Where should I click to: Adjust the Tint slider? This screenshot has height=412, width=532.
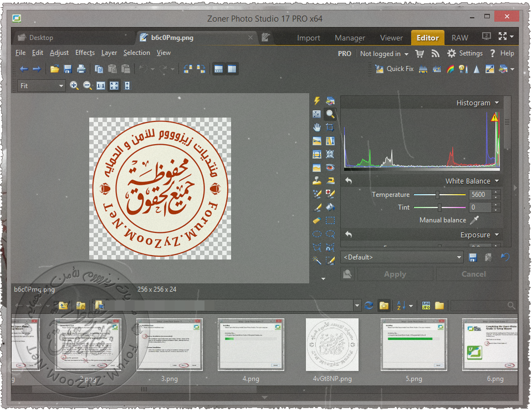[x=439, y=207]
